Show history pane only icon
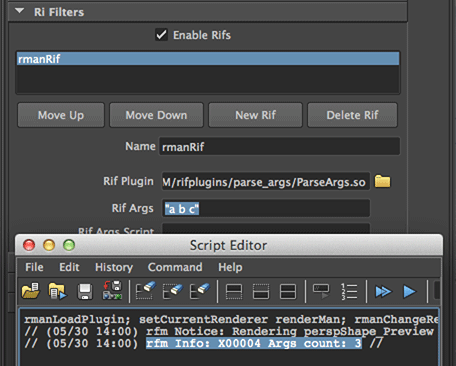The height and width of the screenshot is (366, 456). (x=234, y=292)
